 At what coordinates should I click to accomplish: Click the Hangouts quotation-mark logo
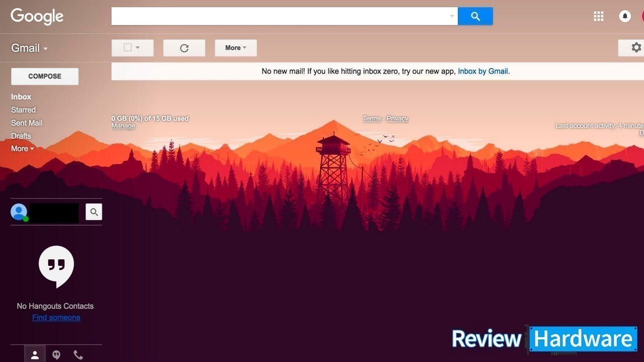pyautogui.click(x=56, y=266)
